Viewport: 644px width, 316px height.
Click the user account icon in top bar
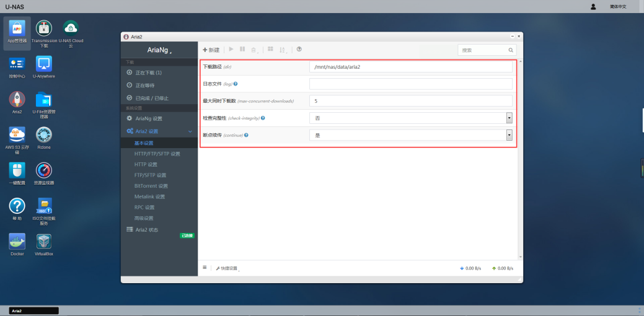click(593, 7)
